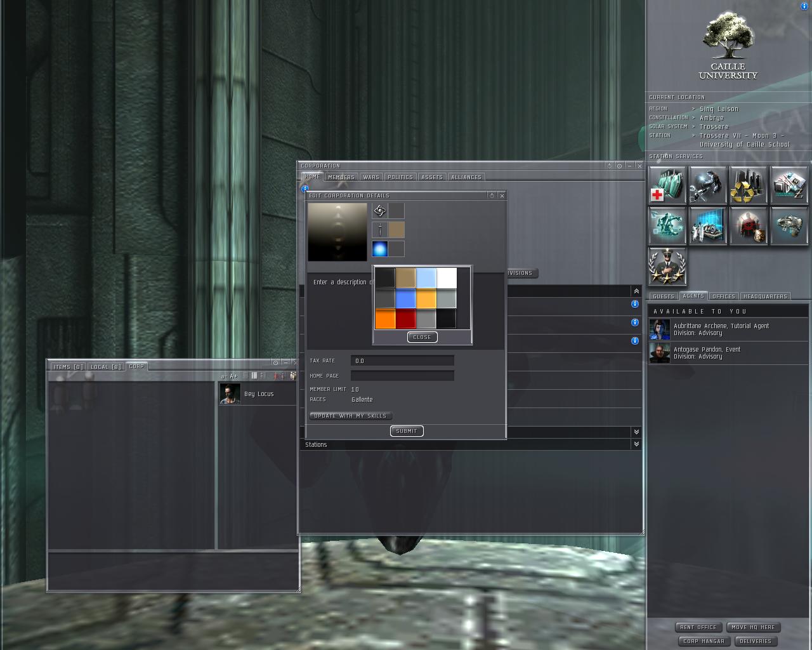Open the Insurance service icon with ship
812x650 pixels.
pyautogui.click(x=789, y=225)
